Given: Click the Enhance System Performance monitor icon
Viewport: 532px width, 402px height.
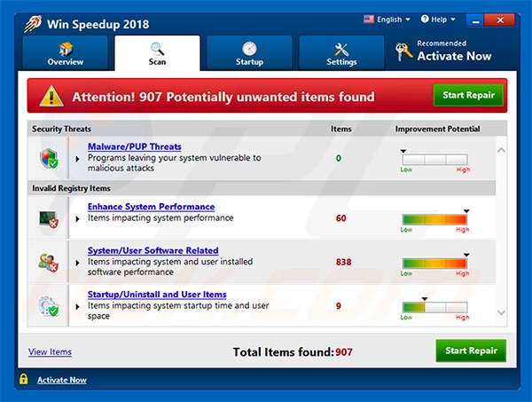Looking at the screenshot, I should 49,220.
